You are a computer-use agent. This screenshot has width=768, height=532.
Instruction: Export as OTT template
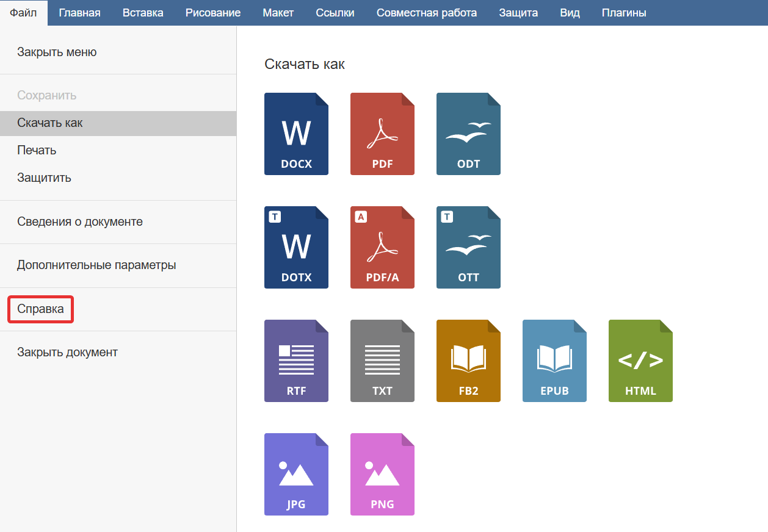coord(468,247)
